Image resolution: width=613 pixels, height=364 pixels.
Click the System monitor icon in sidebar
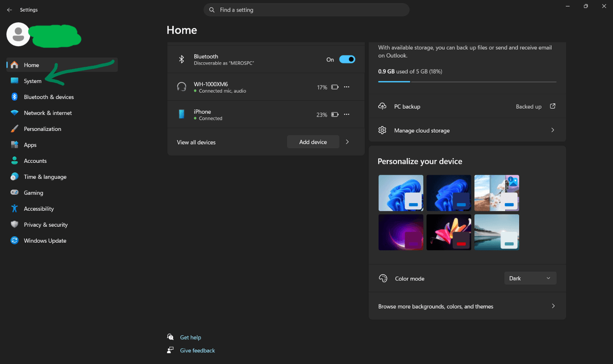click(x=14, y=81)
